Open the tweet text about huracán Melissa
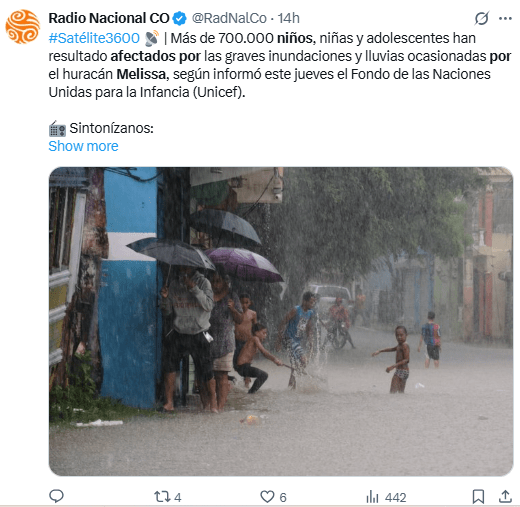 279,65
